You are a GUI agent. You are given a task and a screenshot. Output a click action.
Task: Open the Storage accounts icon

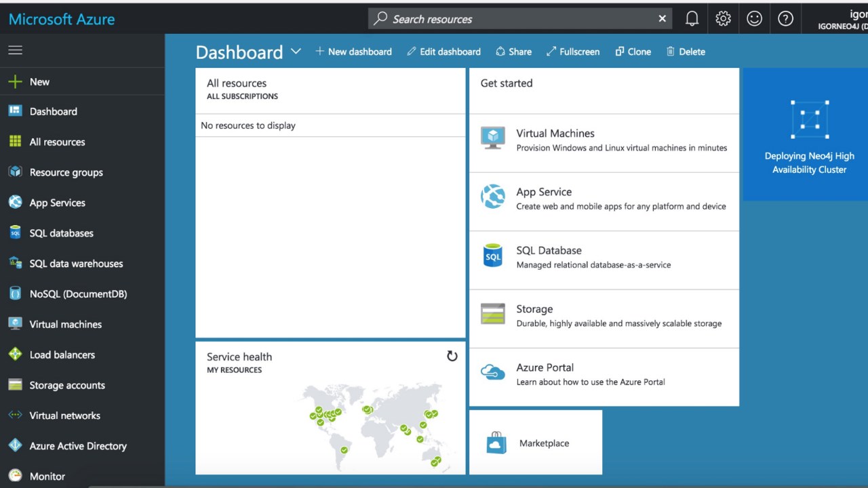point(15,385)
